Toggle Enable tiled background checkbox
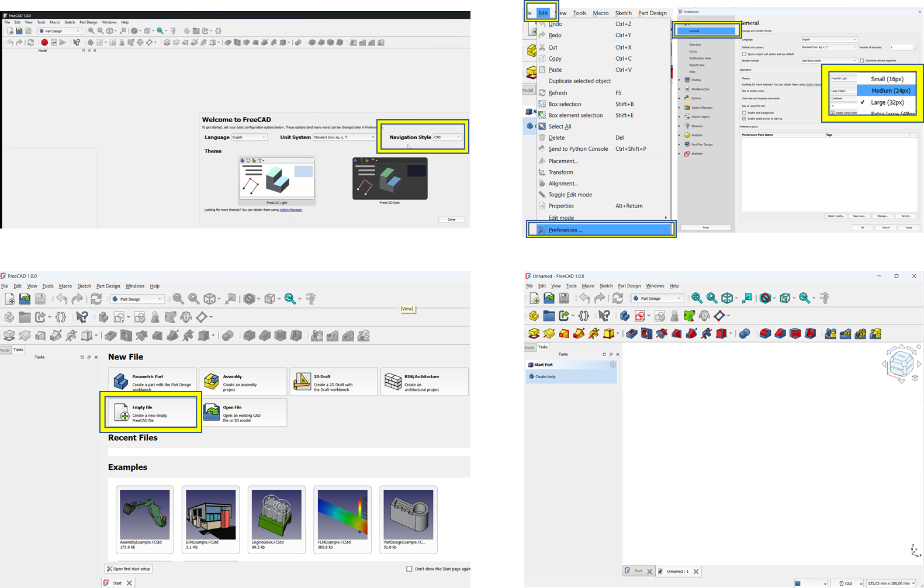Viewport: 924px width, 588px height. click(x=744, y=113)
